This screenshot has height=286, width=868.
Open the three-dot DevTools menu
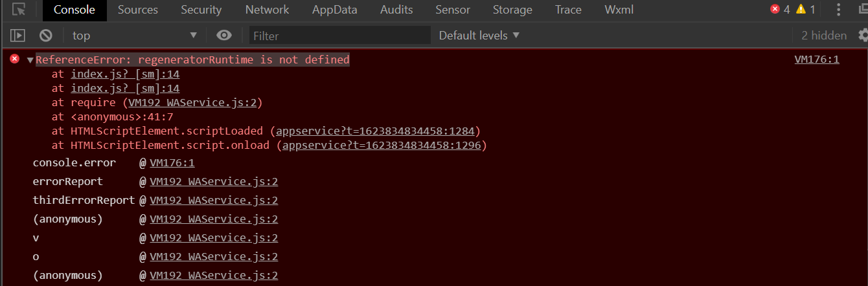[839, 10]
